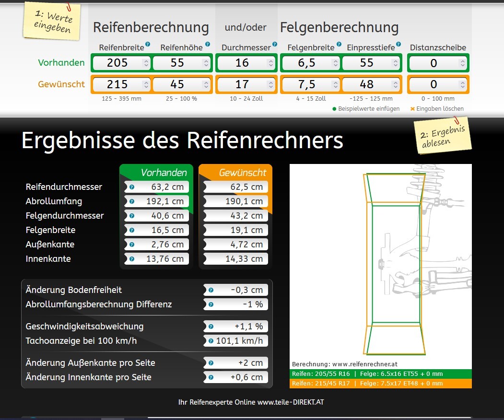This screenshot has height=420, width=504.
Task: Open info icon for Änderung Bodenfreiheit
Action: [211, 290]
